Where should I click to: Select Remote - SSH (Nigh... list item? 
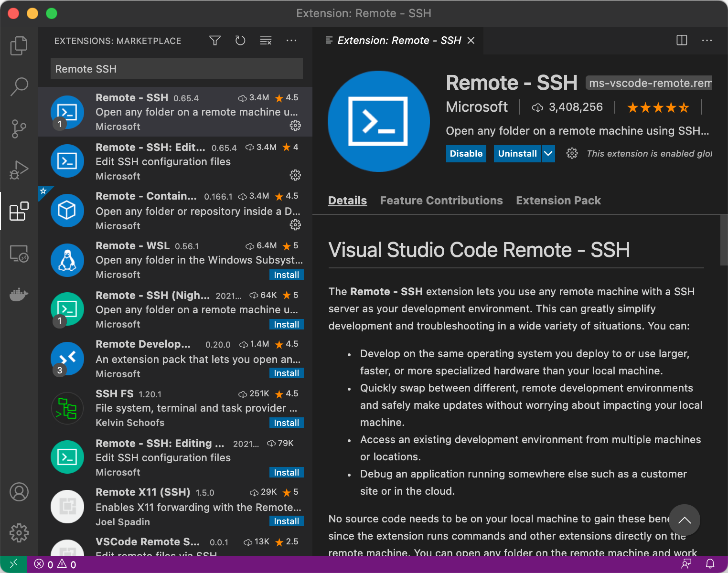(x=175, y=310)
